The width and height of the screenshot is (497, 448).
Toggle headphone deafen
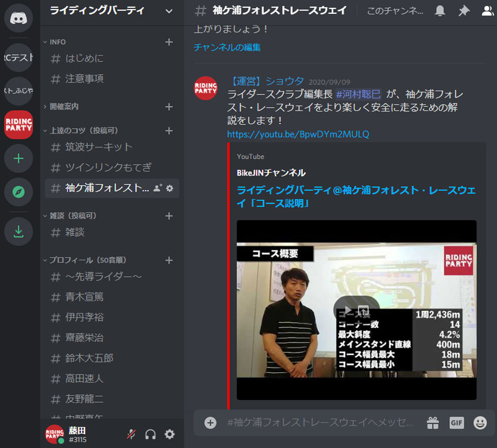151,434
